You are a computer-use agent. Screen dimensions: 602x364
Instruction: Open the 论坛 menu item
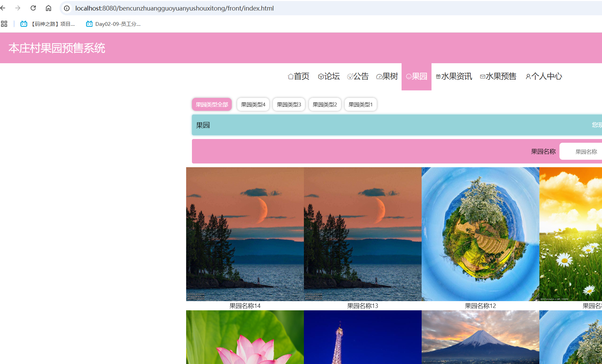click(x=329, y=76)
